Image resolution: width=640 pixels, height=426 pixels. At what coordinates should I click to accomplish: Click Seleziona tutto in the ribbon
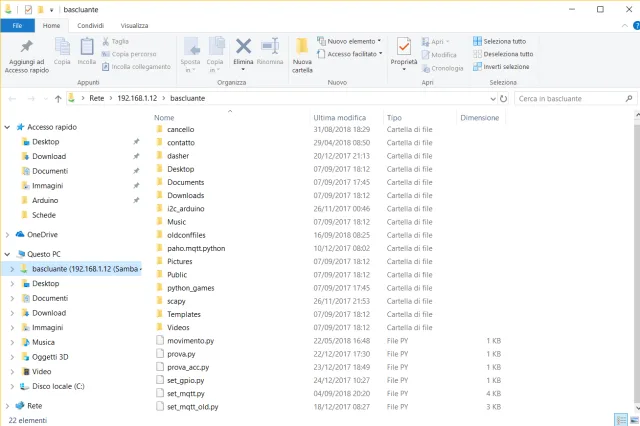coord(504,41)
